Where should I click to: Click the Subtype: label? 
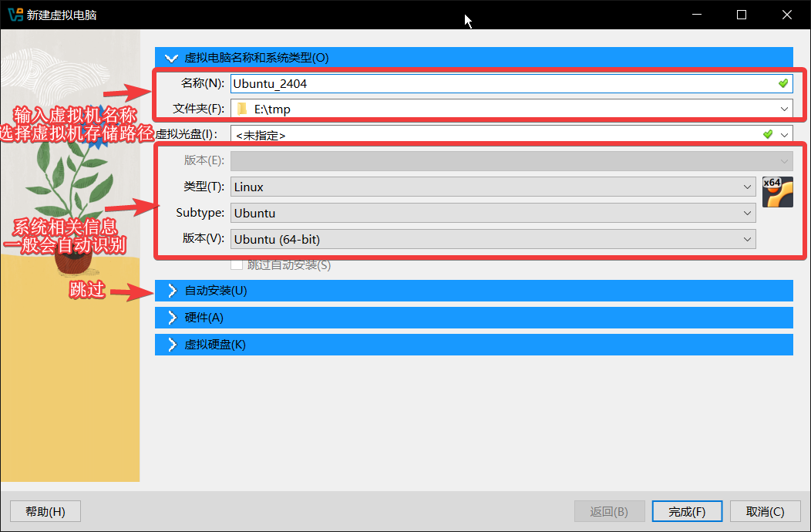[x=200, y=213]
